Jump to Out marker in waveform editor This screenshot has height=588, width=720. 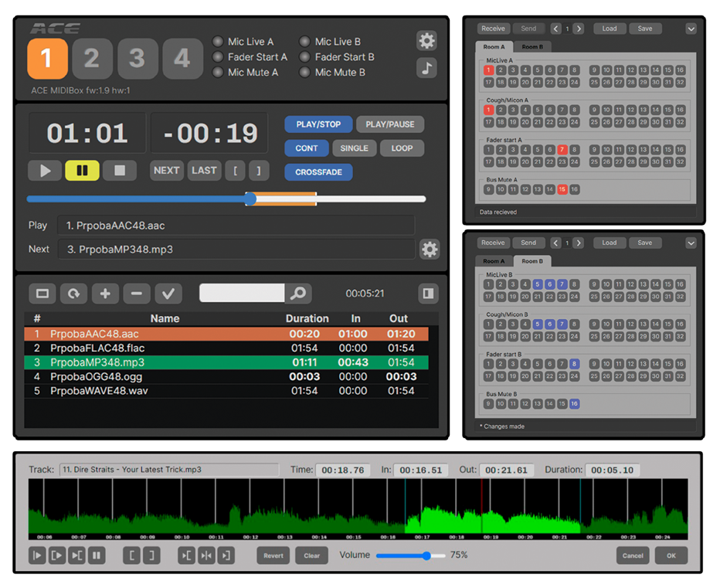(226, 556)
